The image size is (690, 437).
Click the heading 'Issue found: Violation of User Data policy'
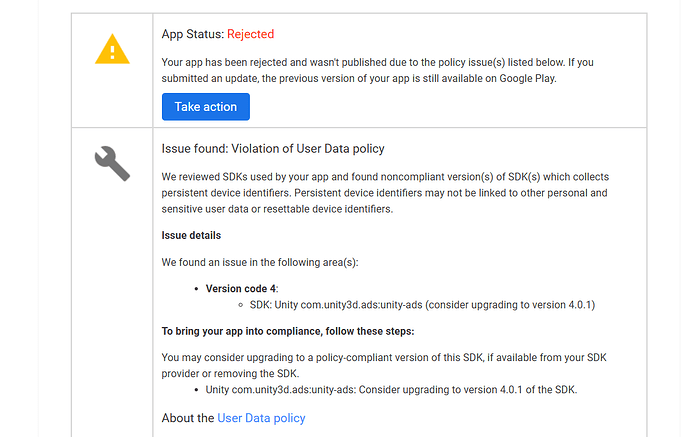[273, 149]
